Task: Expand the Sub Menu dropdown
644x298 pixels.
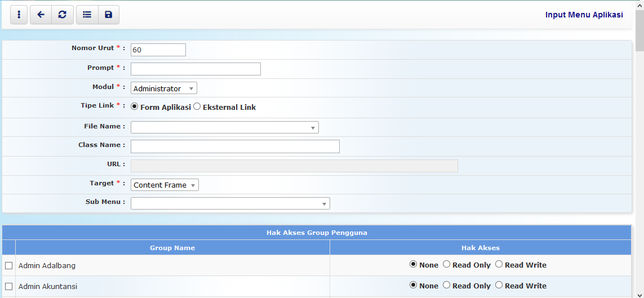Action: point(230,203)
